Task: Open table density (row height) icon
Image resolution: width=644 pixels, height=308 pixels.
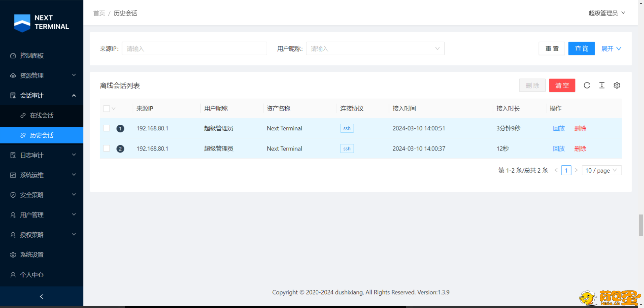Action: [x=602, y=85]
